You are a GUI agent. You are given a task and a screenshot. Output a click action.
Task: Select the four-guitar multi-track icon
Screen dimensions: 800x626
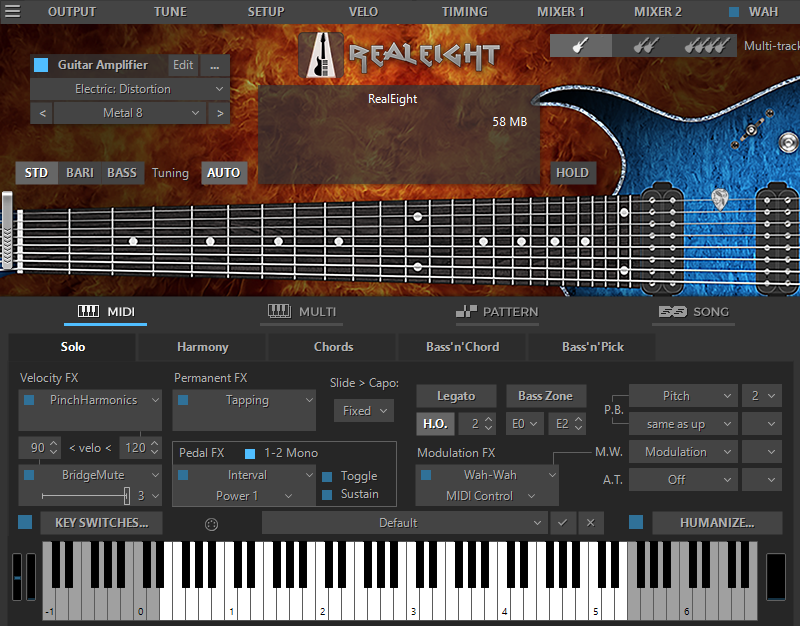(707, 45)
